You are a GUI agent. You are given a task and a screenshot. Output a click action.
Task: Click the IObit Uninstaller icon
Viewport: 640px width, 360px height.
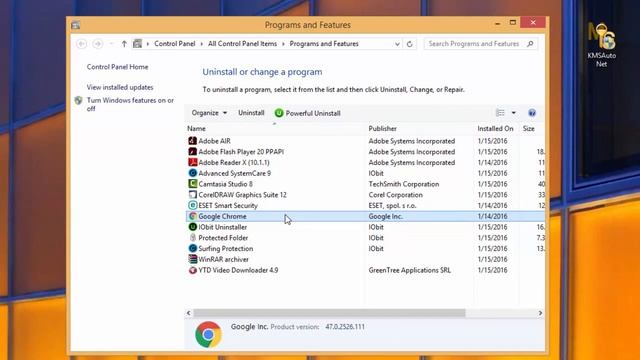(193, 227)
